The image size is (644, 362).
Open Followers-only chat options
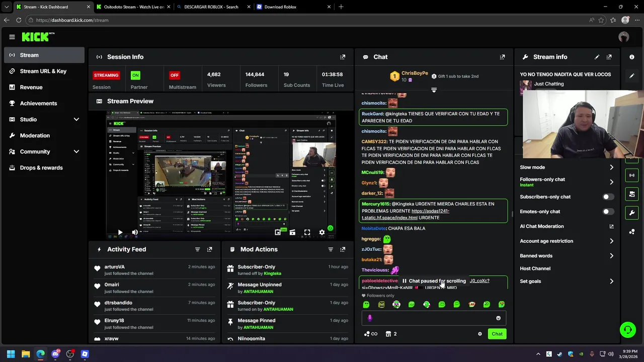pyautogui.click(x=567, y=182)
